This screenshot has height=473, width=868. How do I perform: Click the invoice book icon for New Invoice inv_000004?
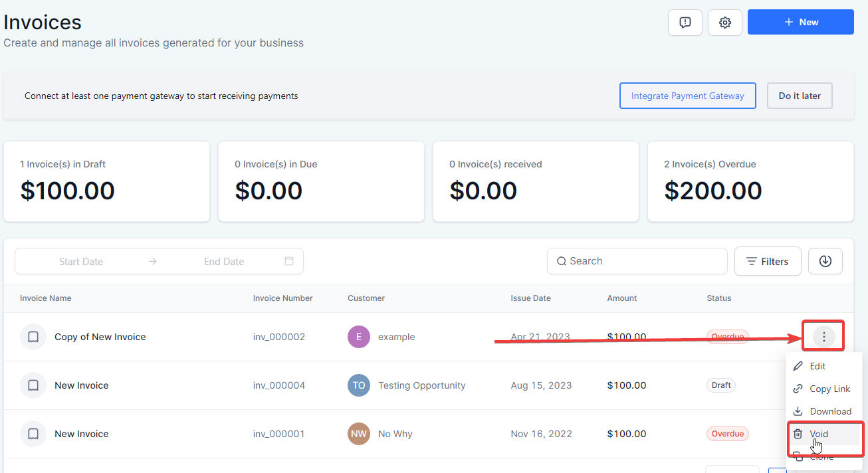[33, 385]
